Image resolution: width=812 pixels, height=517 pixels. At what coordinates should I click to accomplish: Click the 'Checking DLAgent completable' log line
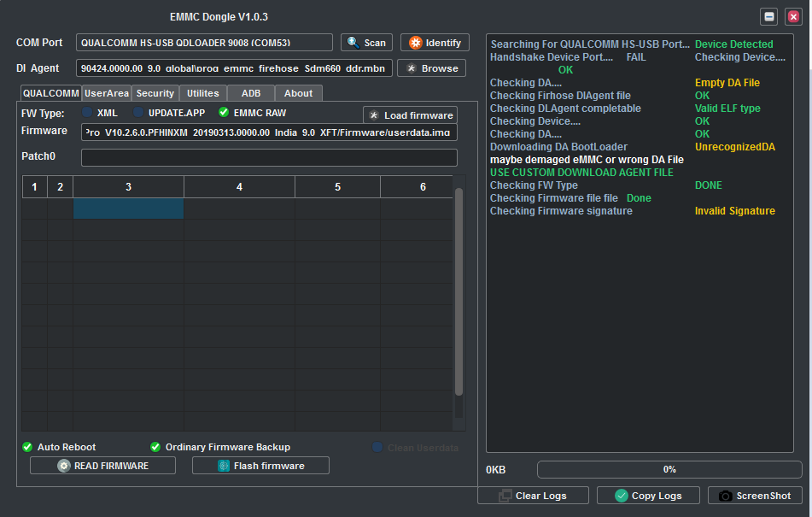[565, 109]
